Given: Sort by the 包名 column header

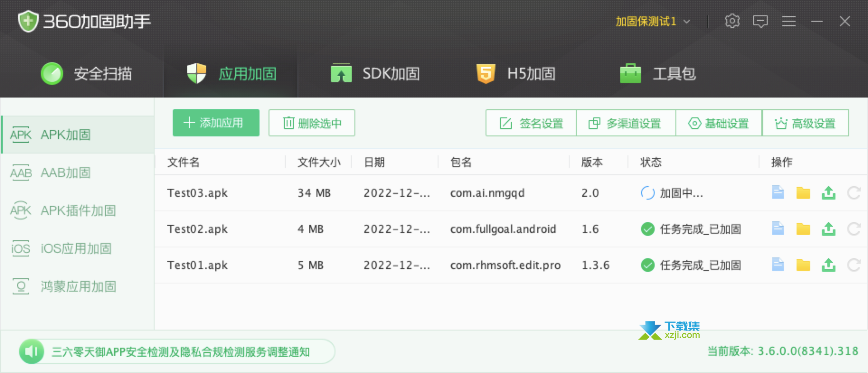Looking at the screenshot, I should pyautogui.click(x=461, y=162).
